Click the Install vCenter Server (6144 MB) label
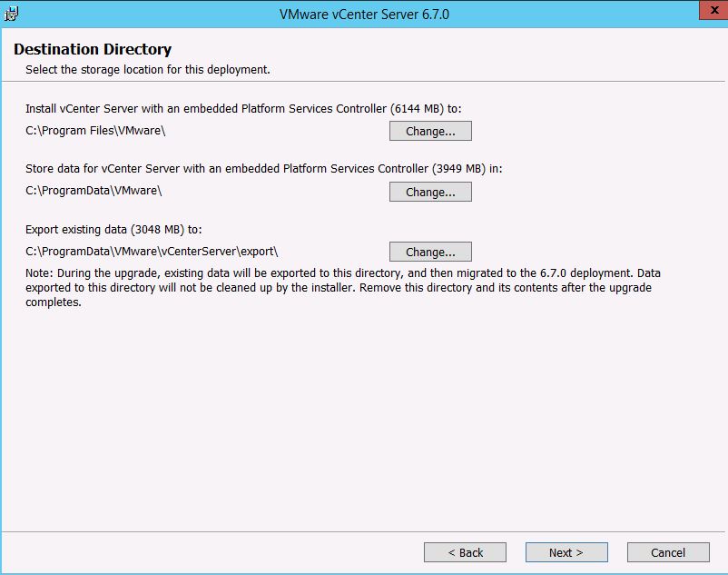This screenshot has width=728, height=575. [243, 108]
